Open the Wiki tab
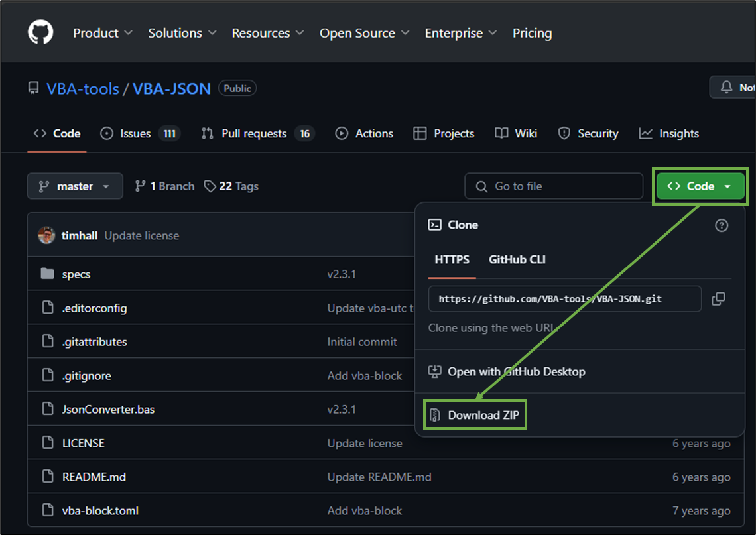Viewport: 756px width, 535px height. coord(516,133)
